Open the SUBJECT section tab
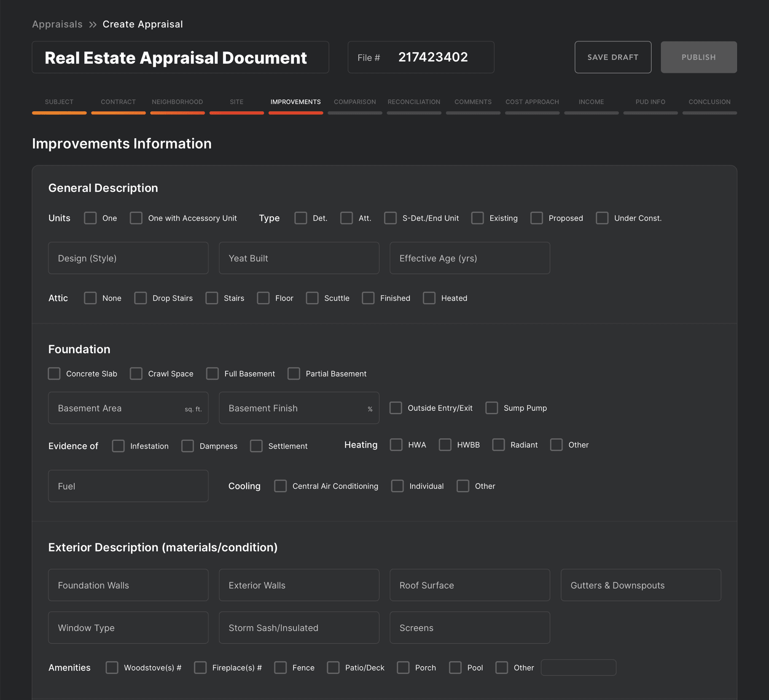 (x=59, y=102)
